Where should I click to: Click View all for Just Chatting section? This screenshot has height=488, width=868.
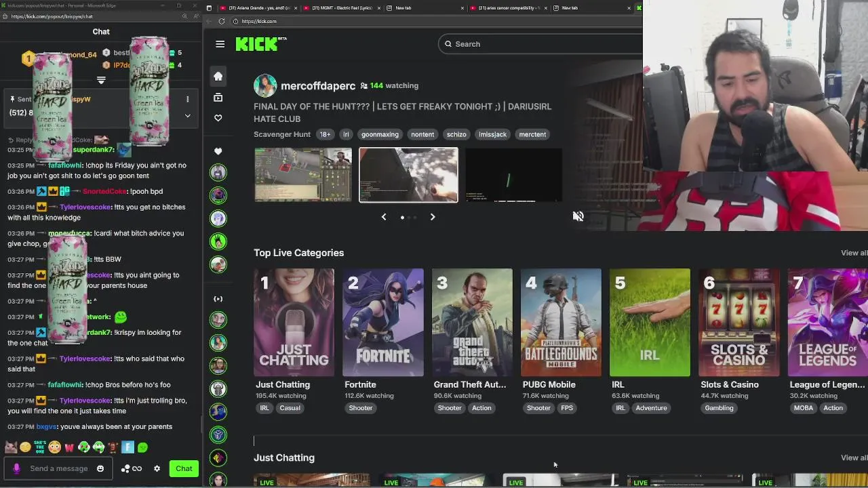pos(854,457)
